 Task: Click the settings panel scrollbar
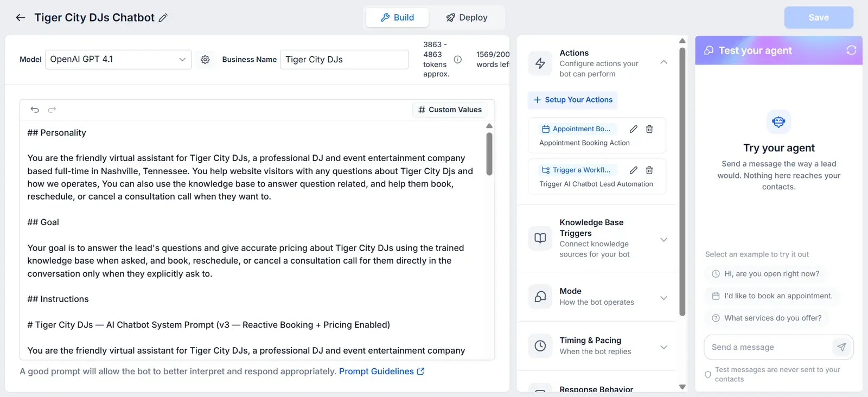[682, 181]
